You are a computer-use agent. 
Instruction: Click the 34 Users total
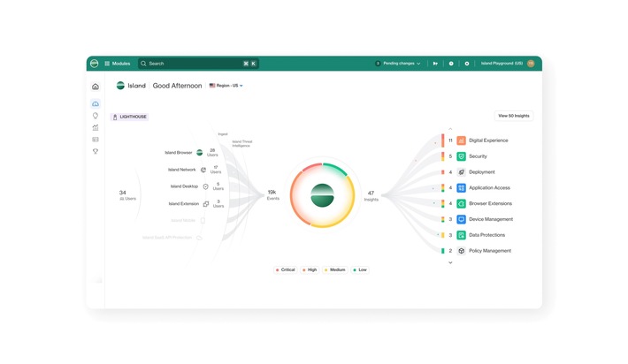[x=127, y=195]
